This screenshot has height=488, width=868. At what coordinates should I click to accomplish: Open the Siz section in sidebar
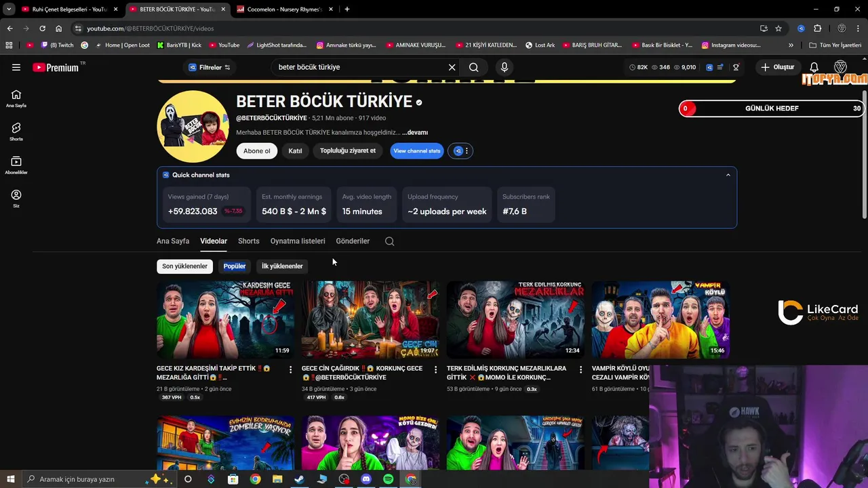click(16, 199)
